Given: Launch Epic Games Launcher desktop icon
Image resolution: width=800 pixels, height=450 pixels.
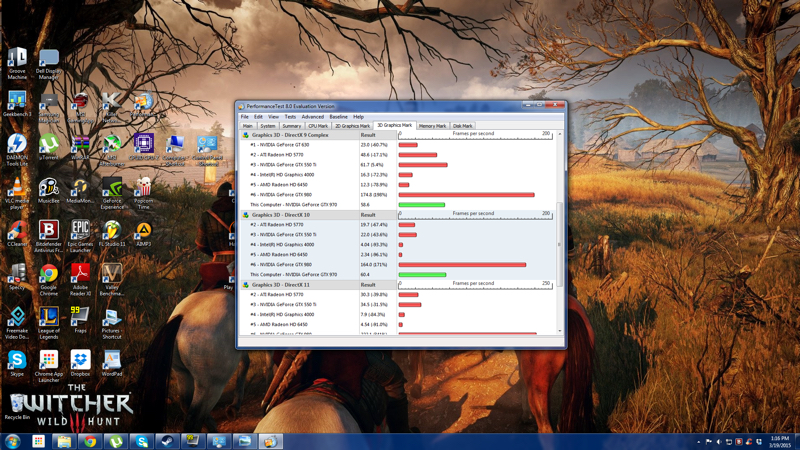Looking at the screenshot, I should click(80, 237).
